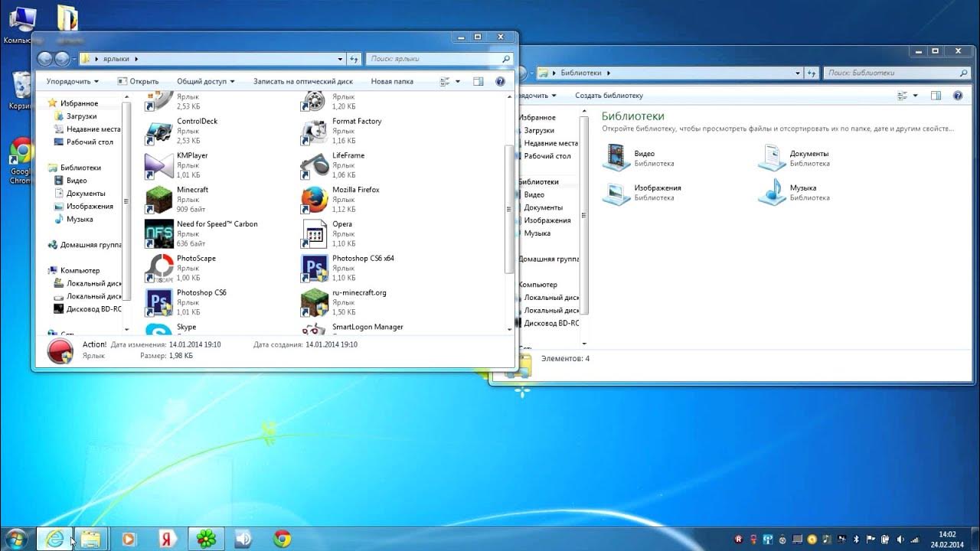Click the help icon in Библиотеки window
Screen dimensions: 980x551
(x=958, y=96)
